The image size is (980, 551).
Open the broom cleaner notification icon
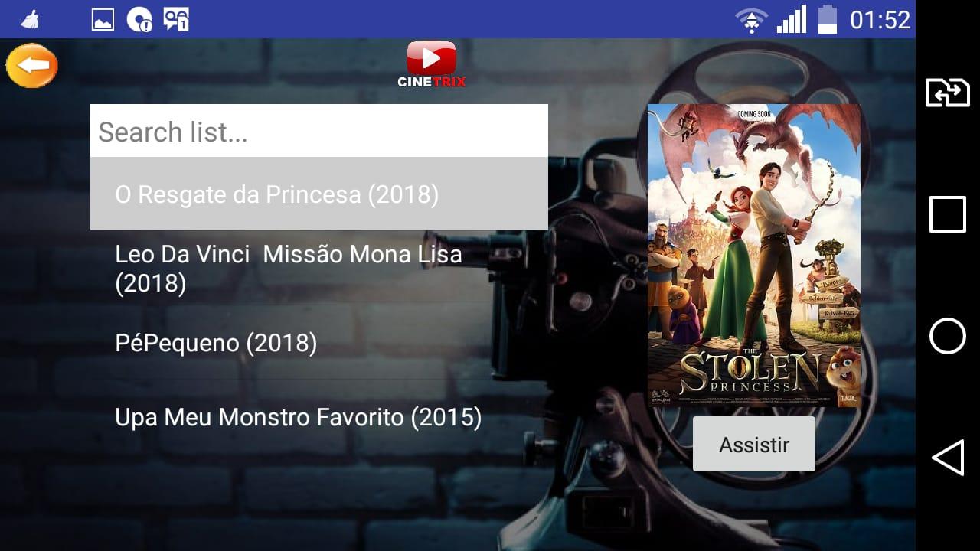tap(31, 19)
